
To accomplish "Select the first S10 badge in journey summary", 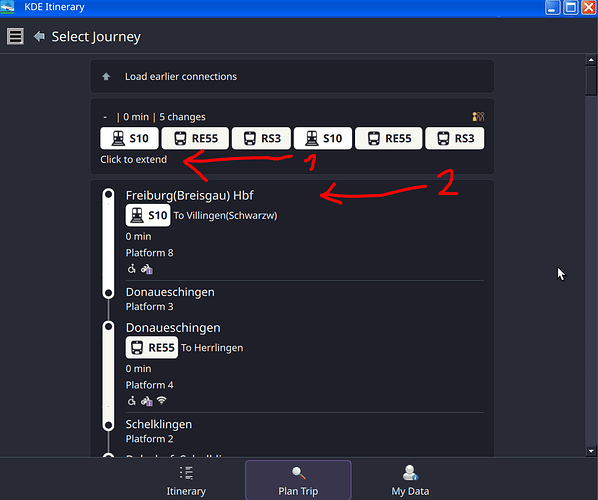I will coord(129,138).
